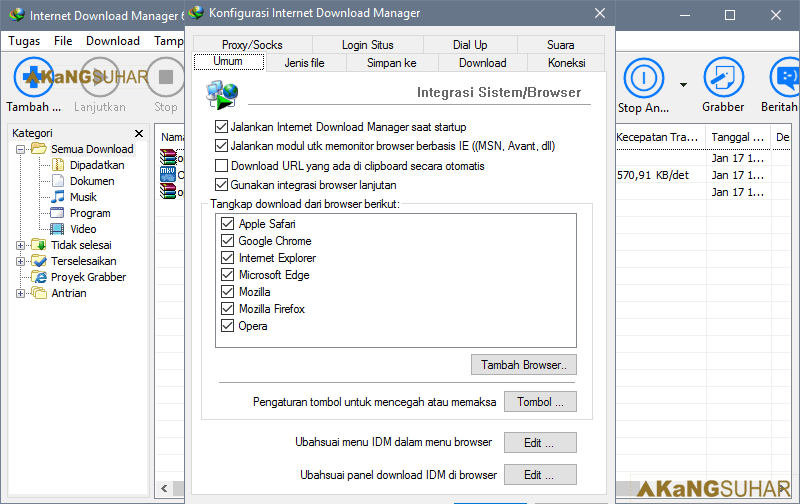Click the Tombol button
This screenshot has height=504, width=800.
(540, 401)
